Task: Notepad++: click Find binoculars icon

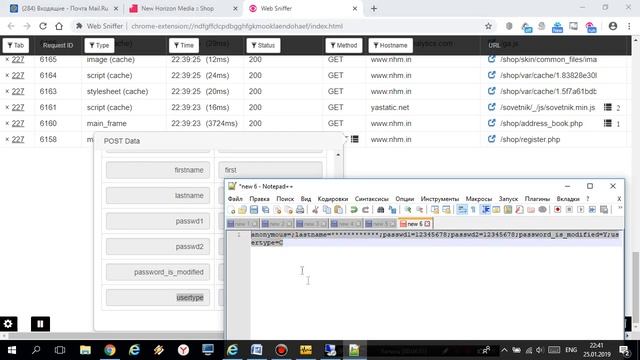Action: (x=380, y=210)
